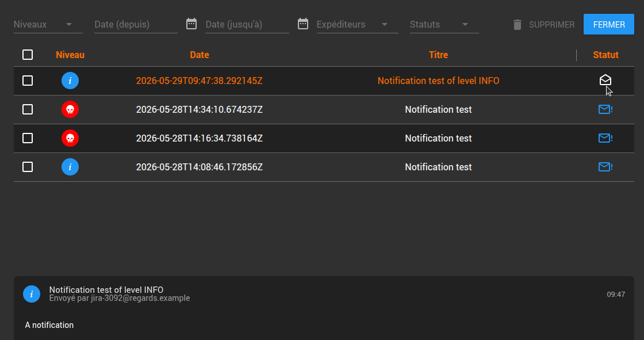Click unread envelope icon for 14:16:34 notification
This screenshot has width=644, height=340.
point(605,137)
